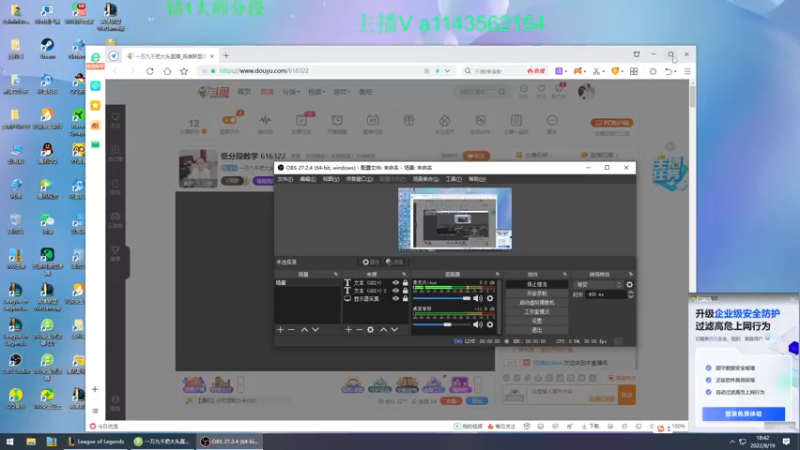Add a new scene in OBS Scenes panel
800x450 pixels.
[x=280, y=330]
